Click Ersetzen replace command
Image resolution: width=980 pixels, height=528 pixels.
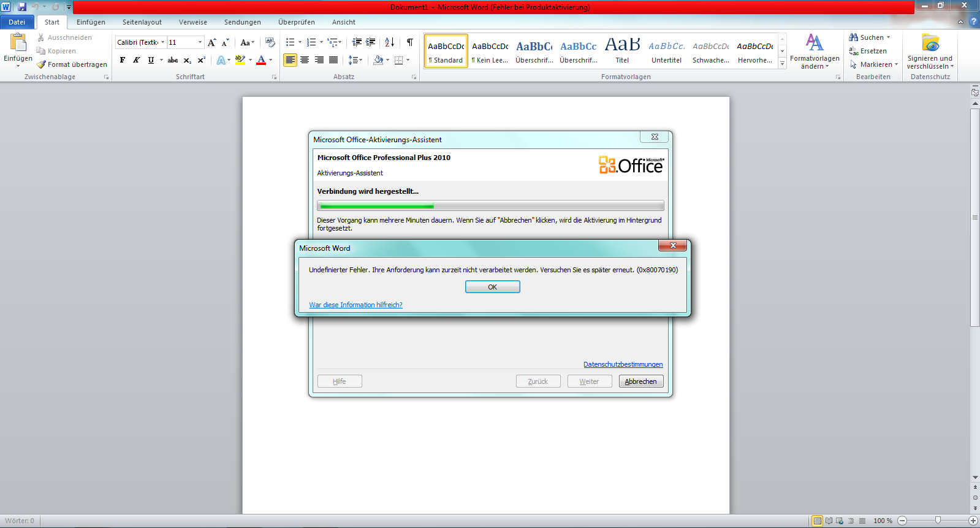click(x=868, y=51)
